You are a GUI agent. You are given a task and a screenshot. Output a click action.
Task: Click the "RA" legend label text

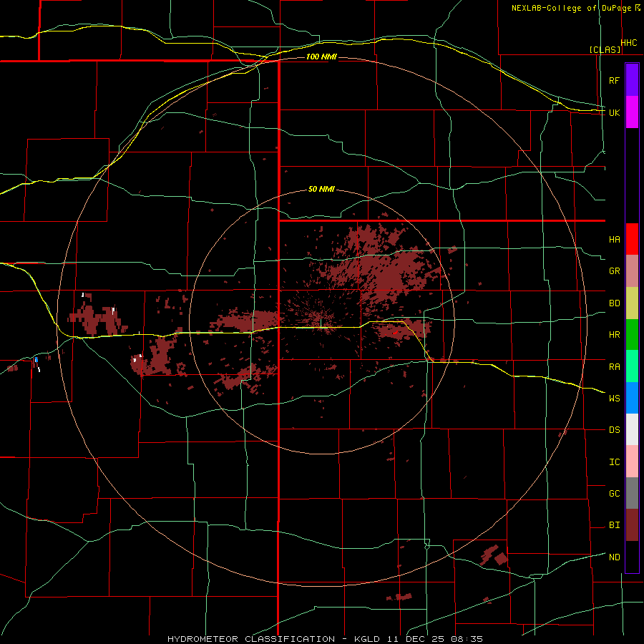(x=614, y=367)
